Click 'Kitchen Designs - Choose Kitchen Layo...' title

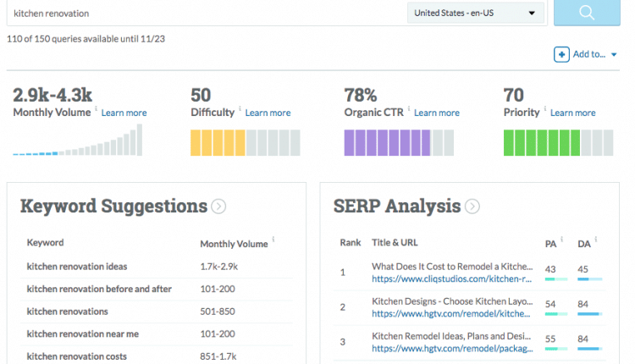(452, 301)
